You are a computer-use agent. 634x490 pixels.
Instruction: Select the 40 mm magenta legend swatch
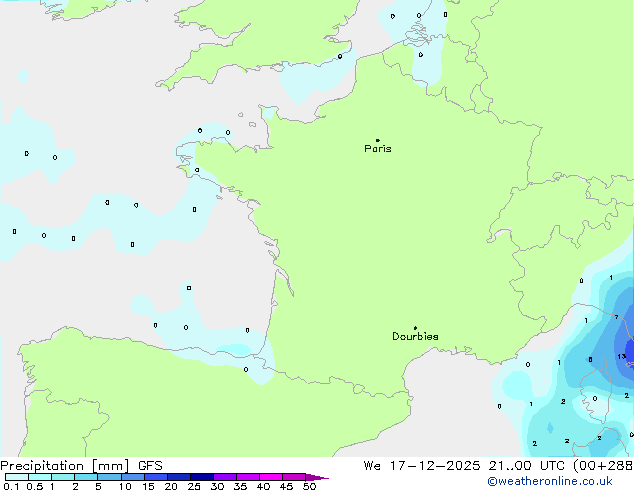271,477
